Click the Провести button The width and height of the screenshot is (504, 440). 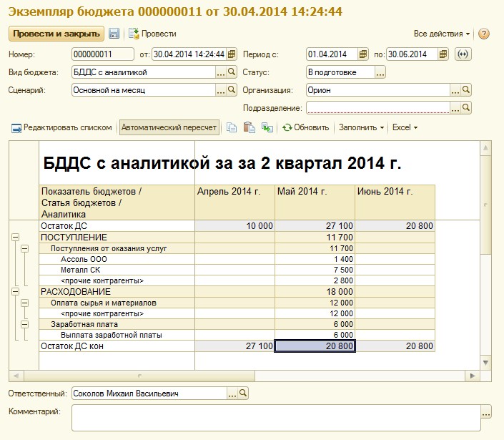pos(152,34)
